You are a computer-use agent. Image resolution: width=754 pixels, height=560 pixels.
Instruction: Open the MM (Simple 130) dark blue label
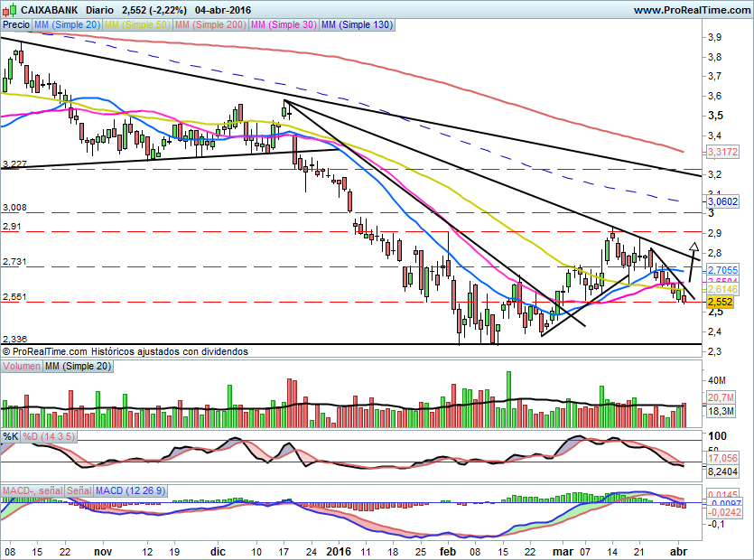point(358,24)
